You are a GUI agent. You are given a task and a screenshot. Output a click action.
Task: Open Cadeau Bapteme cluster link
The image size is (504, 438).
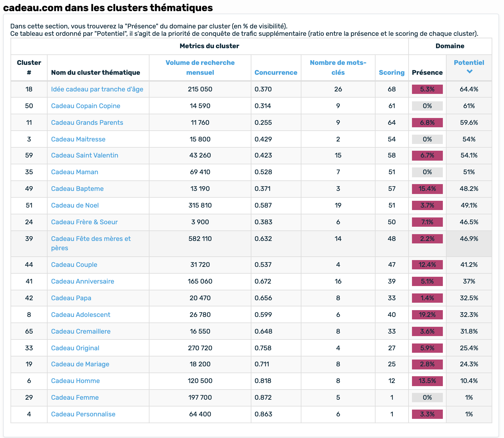click(77, 189)
